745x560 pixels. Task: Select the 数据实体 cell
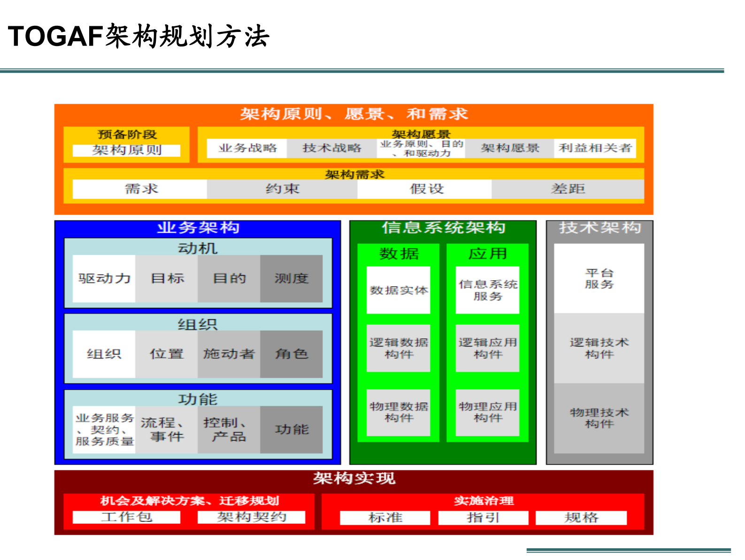[x=399, y=290]
